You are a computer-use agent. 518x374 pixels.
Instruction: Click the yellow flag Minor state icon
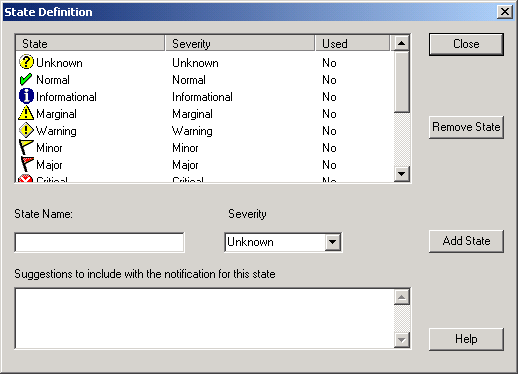[x=26, y=147]
